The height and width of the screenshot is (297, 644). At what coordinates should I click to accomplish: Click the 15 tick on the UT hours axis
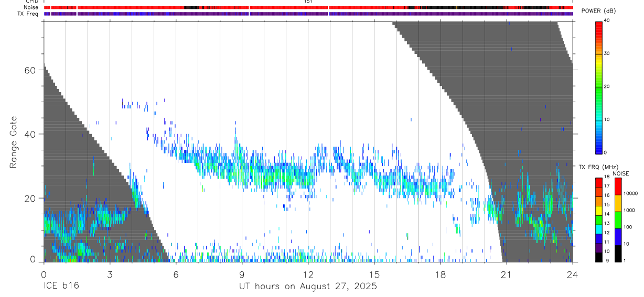(374, 274)
